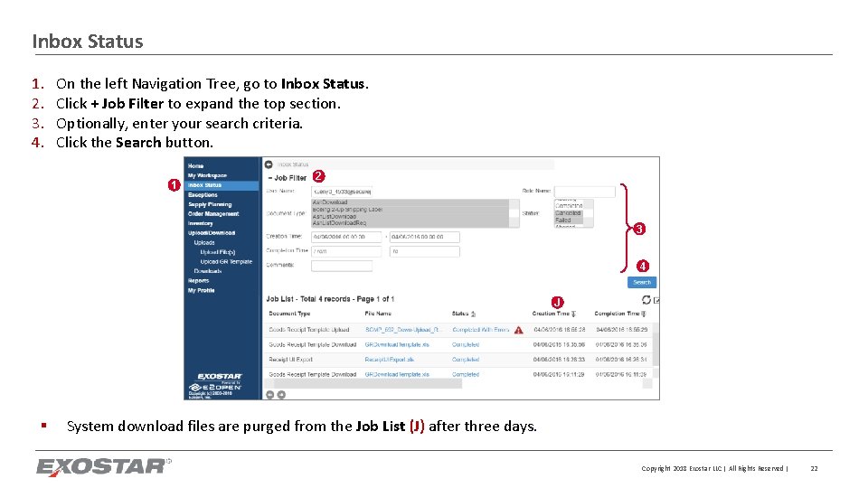Select AsnDownload in Document Type list

410,202
